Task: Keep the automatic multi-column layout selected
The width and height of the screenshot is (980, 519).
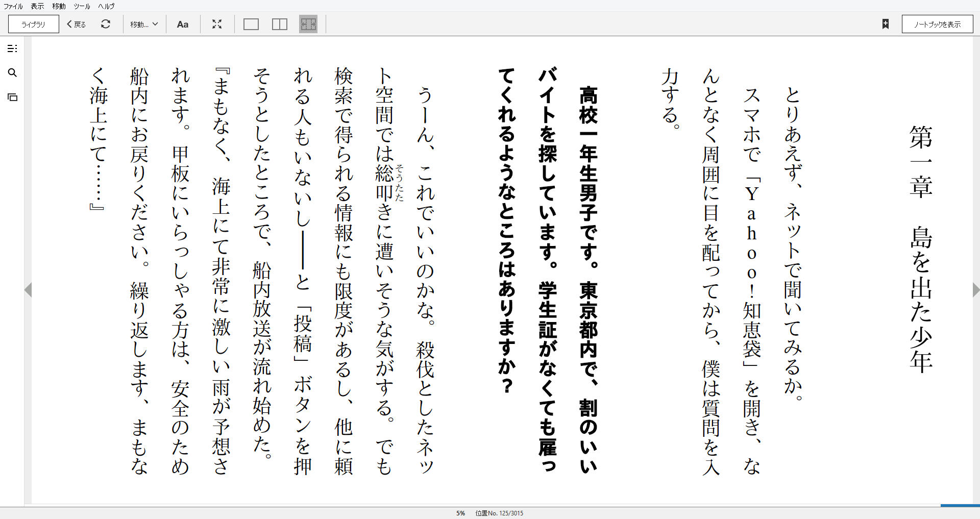Action: 308,24
